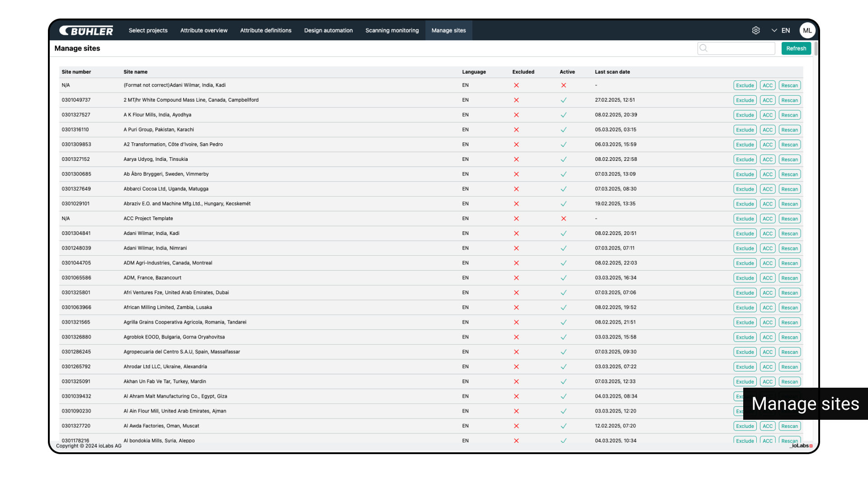Exclude Aarya Udyog, Tinsukia site
This screenshot has height=488, width=868.
(x=745, y=160)
